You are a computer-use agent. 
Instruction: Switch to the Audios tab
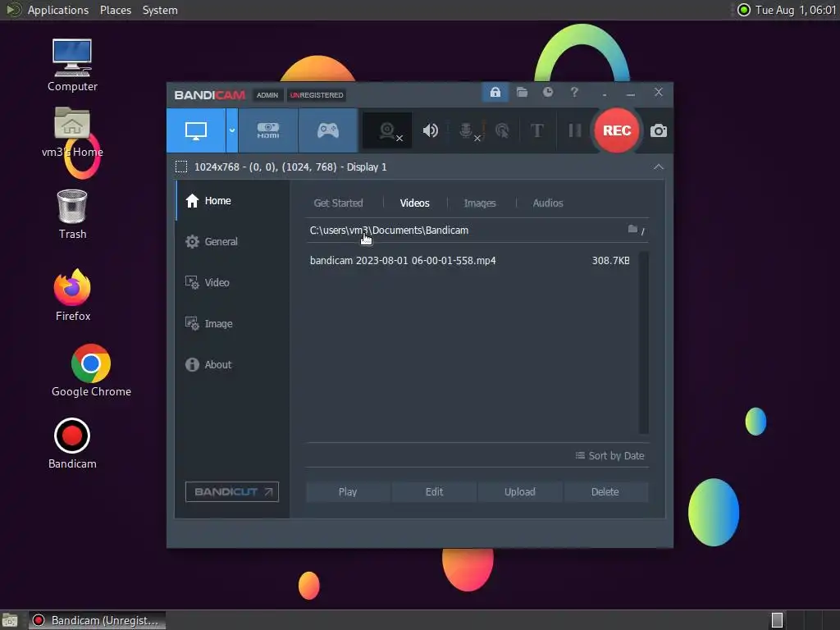[547, 203]
